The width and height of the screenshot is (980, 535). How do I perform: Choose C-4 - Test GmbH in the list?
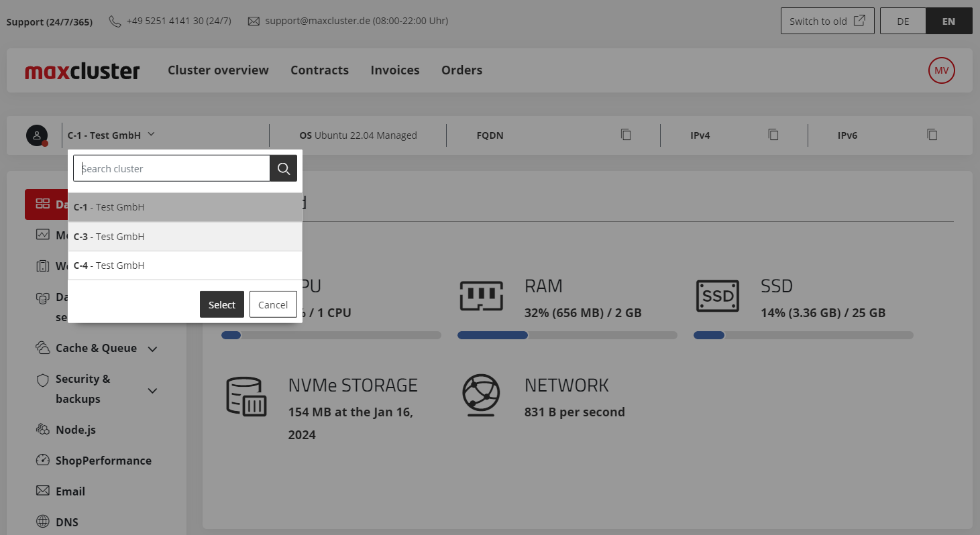point(184,265)
